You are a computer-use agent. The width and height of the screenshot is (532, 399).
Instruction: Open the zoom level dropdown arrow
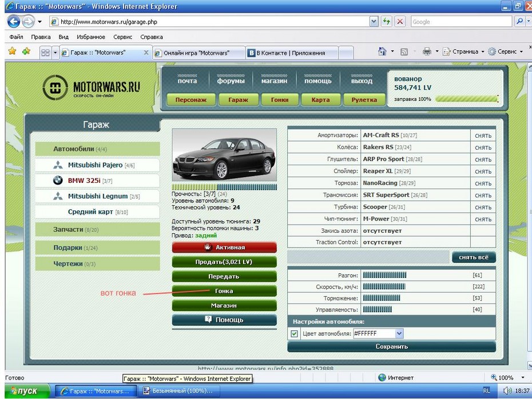pos(523,377)
